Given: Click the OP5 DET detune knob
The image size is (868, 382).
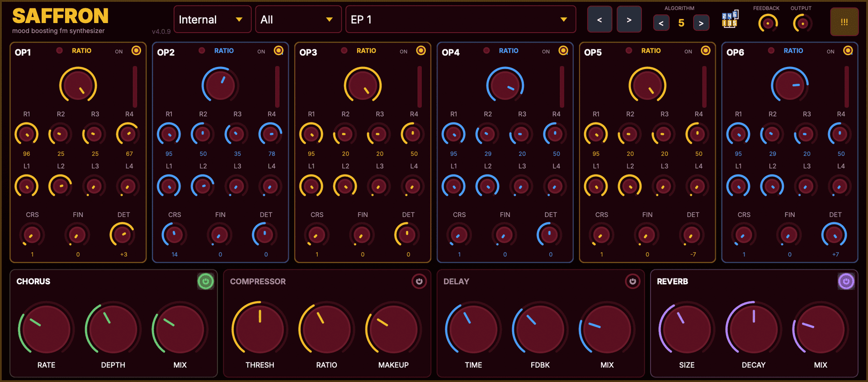Looking at the screenshot, I should tap(693, 235).
